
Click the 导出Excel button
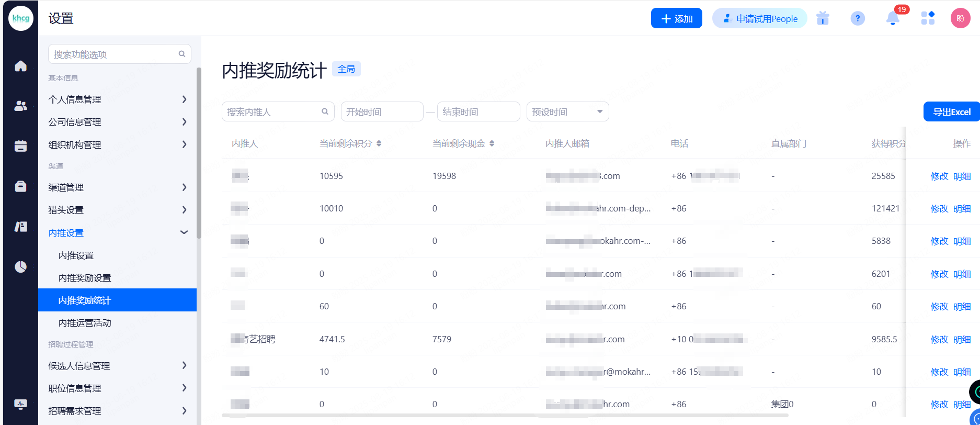(951, 111)
